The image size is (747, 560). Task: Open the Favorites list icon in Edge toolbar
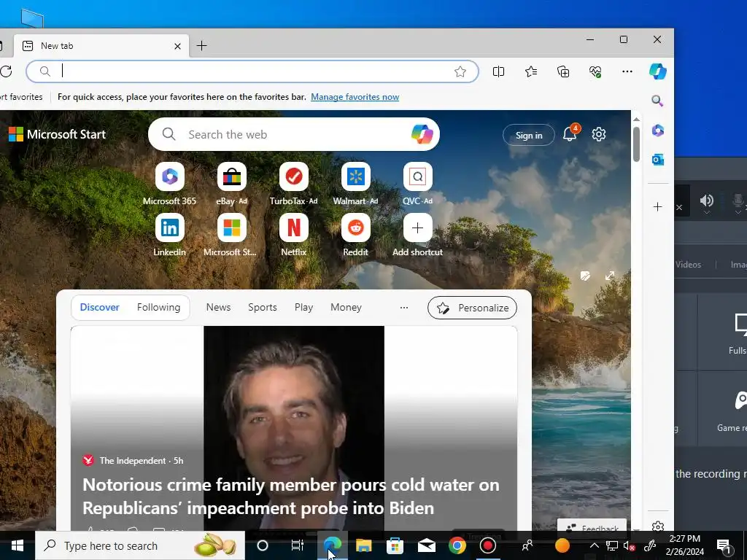pyautogui.click(x=531, y=71)
